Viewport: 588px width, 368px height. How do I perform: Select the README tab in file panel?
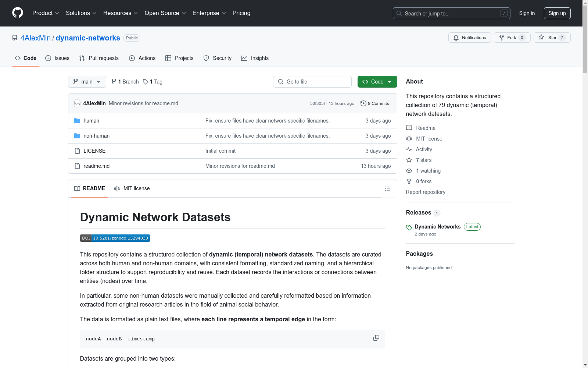(x=90, y=188)
